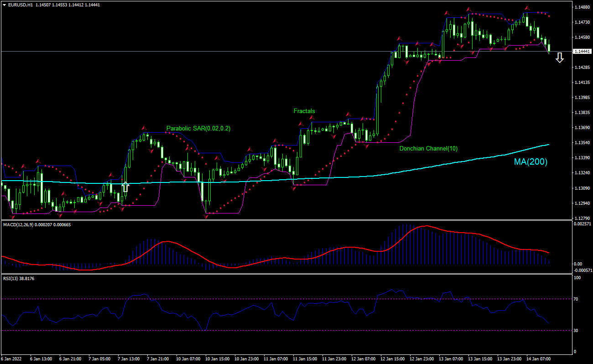Select a red fractal arrow above recent highs
Viewport: 593px width, 364px height.
click(x=527, y=8)
